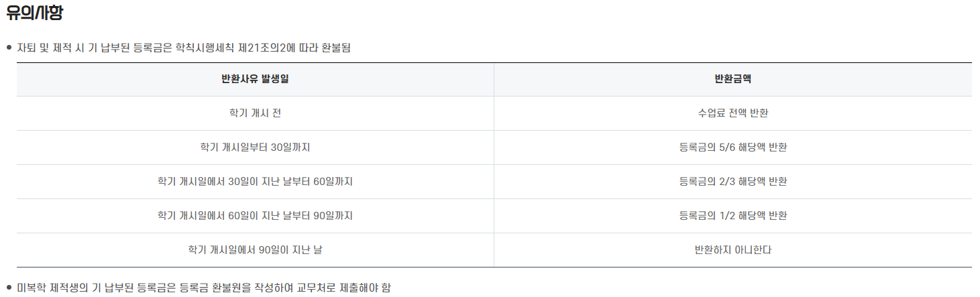Select the '반환금액' column header

click(732, 79)
